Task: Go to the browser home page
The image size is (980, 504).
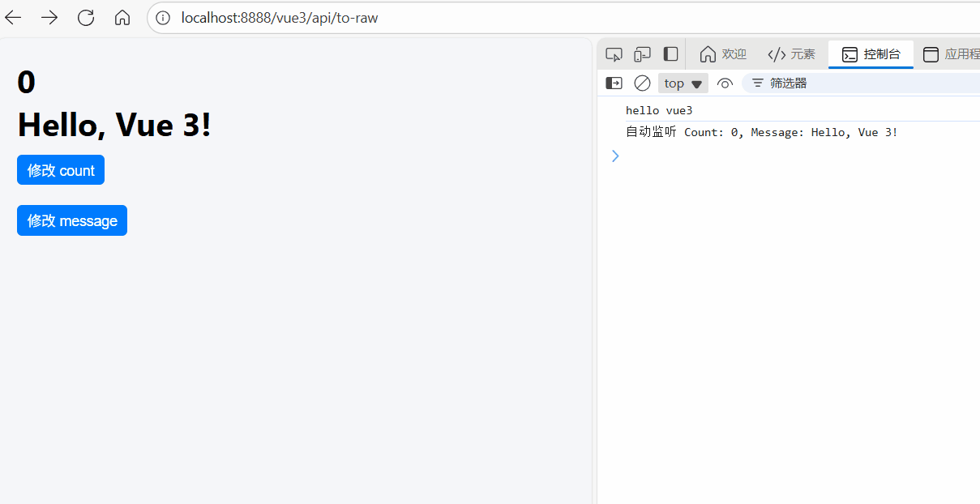Action: click(x=122, y=18)
